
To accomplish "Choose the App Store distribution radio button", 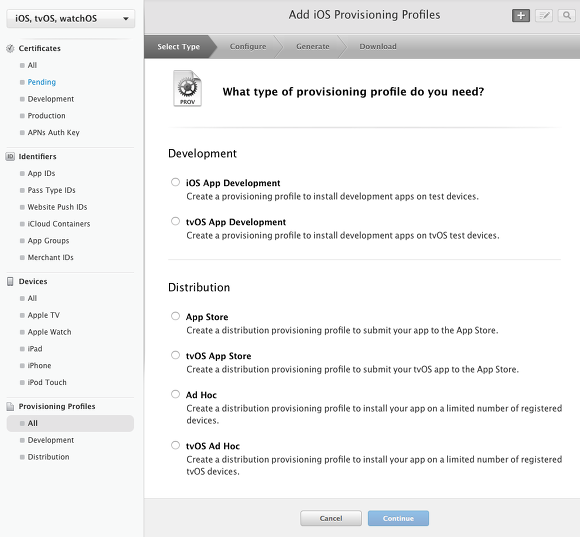I will [175, 316].
